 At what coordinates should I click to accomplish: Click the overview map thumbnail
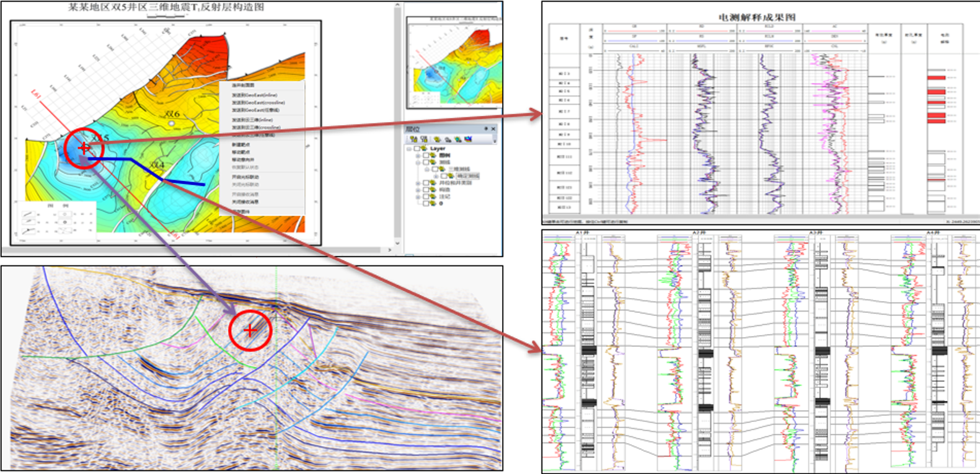coord(452,62)
